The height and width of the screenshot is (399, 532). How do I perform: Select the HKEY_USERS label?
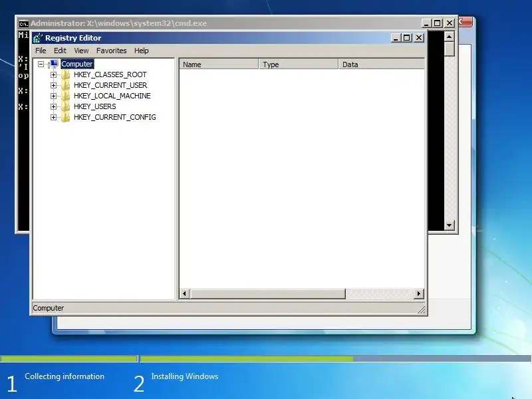[95, 106]
